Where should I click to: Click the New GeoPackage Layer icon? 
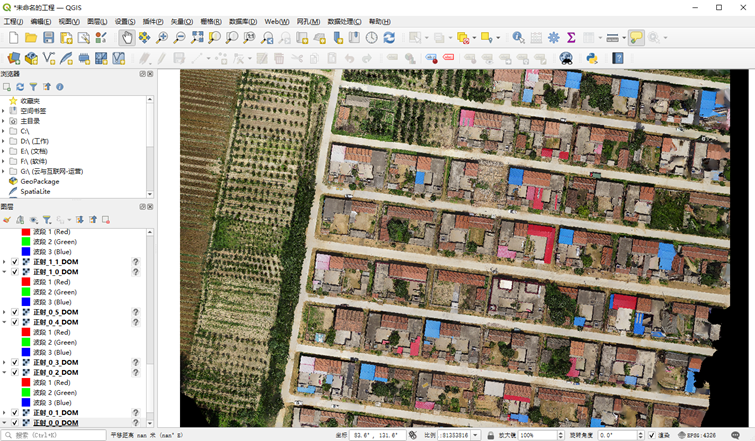31,59
